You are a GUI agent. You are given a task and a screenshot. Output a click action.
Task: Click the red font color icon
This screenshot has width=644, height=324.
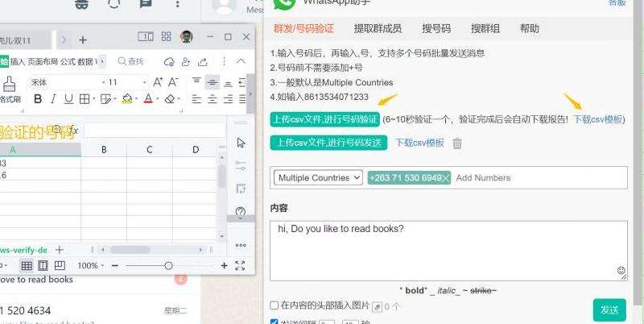tap(148, 99)
